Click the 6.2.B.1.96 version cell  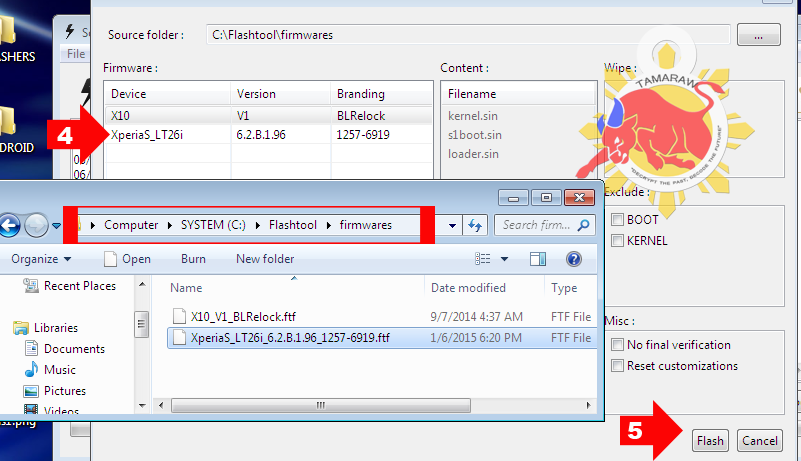pos(261,135)
